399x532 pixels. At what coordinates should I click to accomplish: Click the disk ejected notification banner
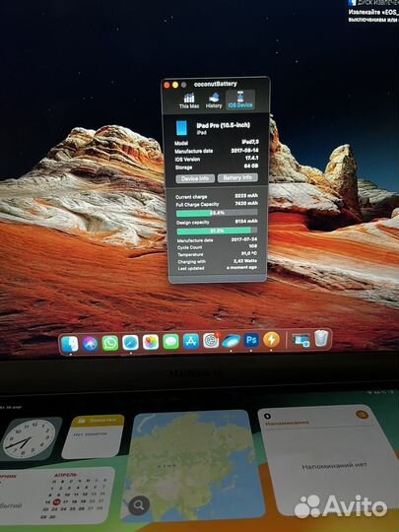tap(373, 11)
